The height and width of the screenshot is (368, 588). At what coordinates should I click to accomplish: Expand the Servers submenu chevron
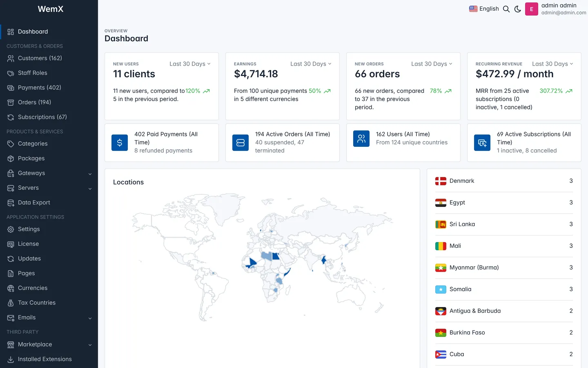[x=90, y=188]
